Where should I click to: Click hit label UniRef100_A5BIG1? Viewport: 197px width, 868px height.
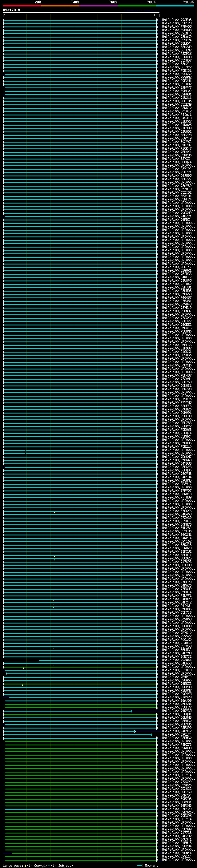coord(176,71)
